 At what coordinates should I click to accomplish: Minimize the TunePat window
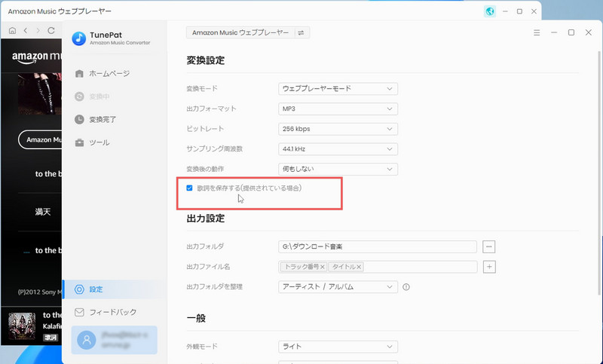pos(554,32)
